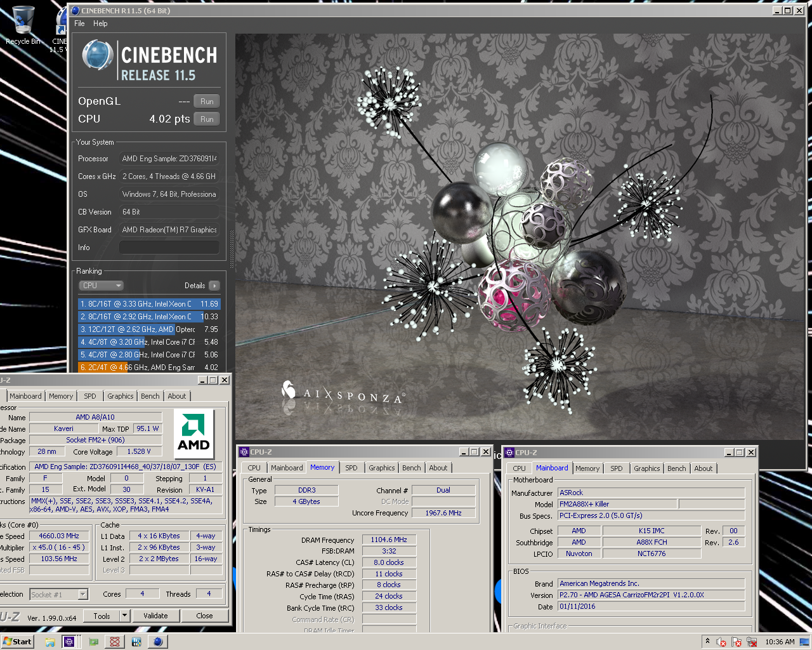Click the Validate button in CPU-Z
Viewport: 812px width, 650px height.
(155, 616)
